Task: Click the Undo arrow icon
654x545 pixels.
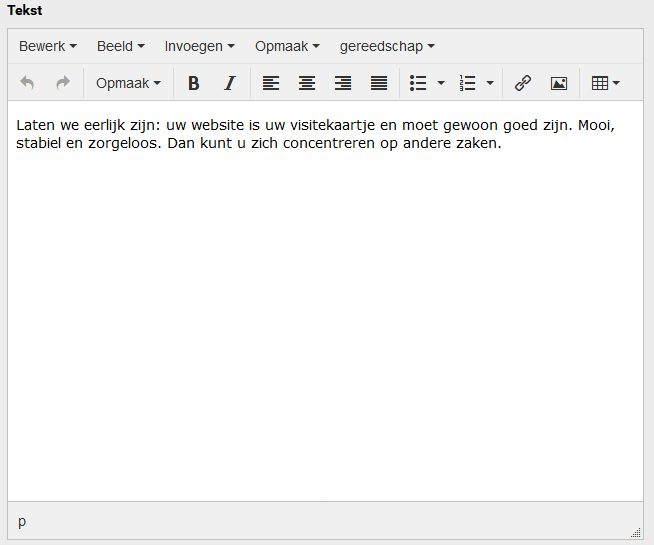Action: click(x=27, y=83)
